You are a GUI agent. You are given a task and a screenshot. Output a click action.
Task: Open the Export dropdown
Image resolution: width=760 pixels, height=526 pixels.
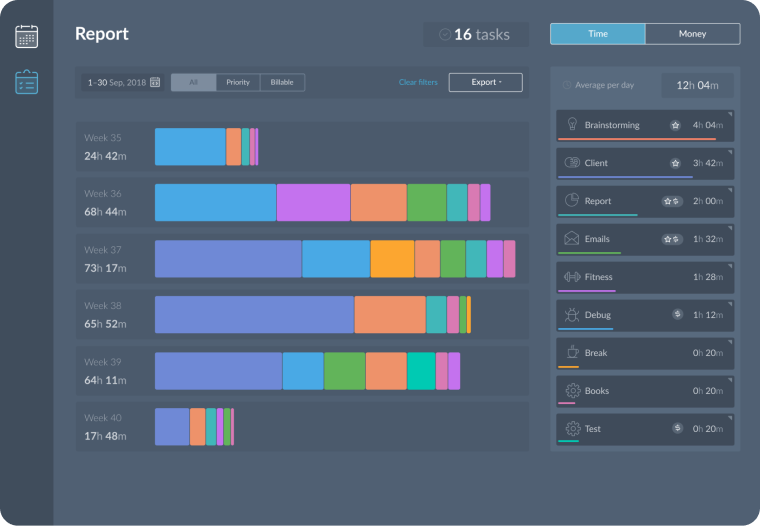coord(485,82)
